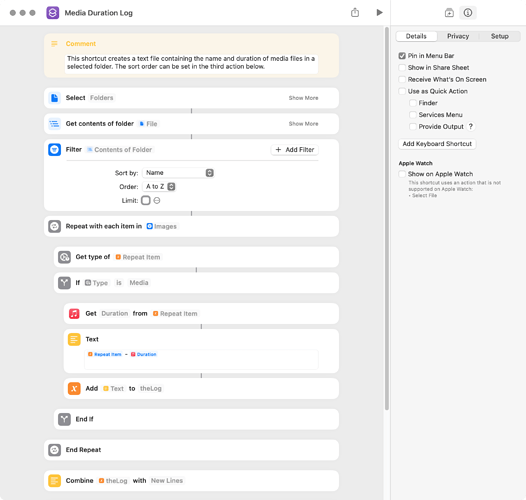Switch to the Setup tab
526x500 pixels.
point(499,36)
